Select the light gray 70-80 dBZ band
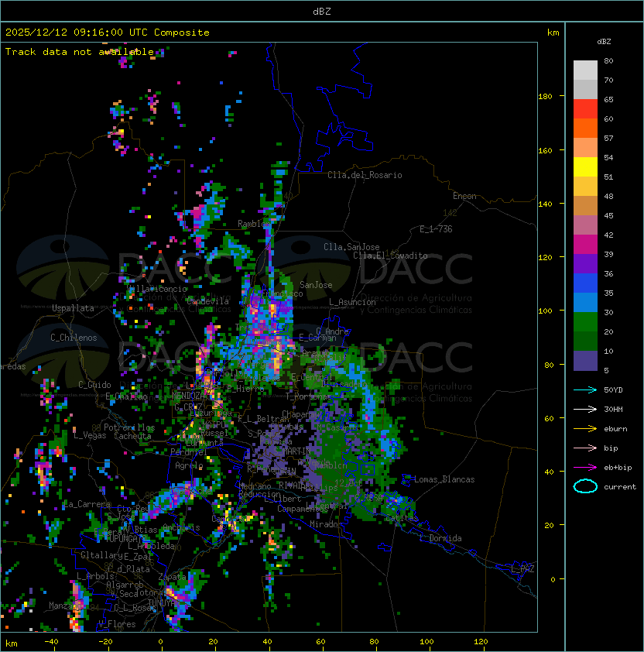 pyautogui.click(x=585, y=70)
